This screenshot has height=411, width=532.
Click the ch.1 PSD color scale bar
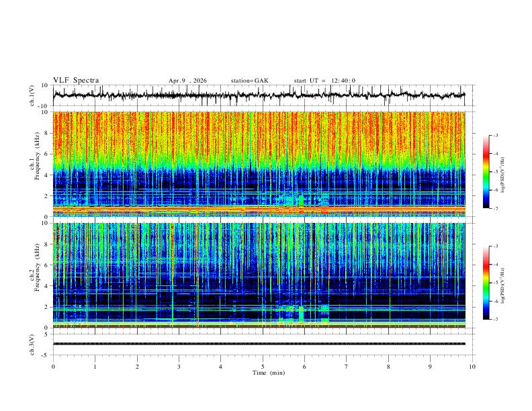click(x=486, y=172)
